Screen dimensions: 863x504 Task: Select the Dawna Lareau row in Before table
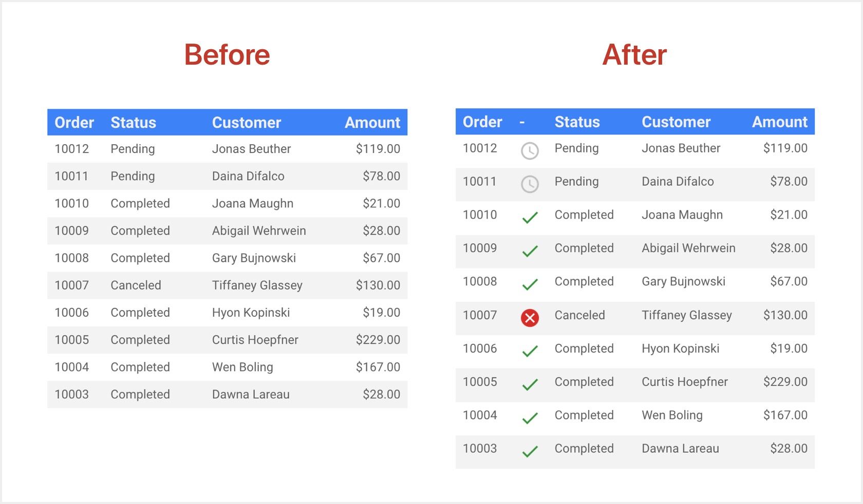(227, 394)
